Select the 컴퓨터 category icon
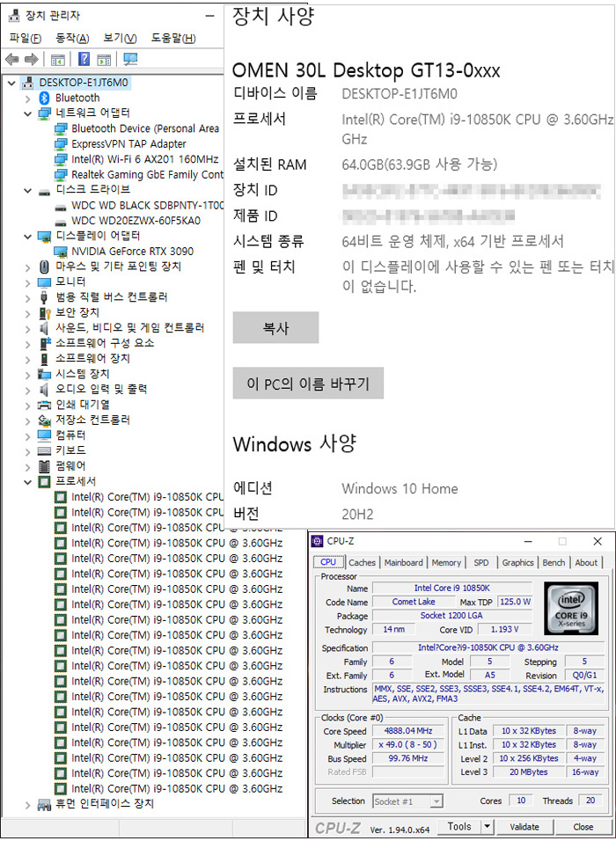This screenshot has height=841, width=616. 45,435
